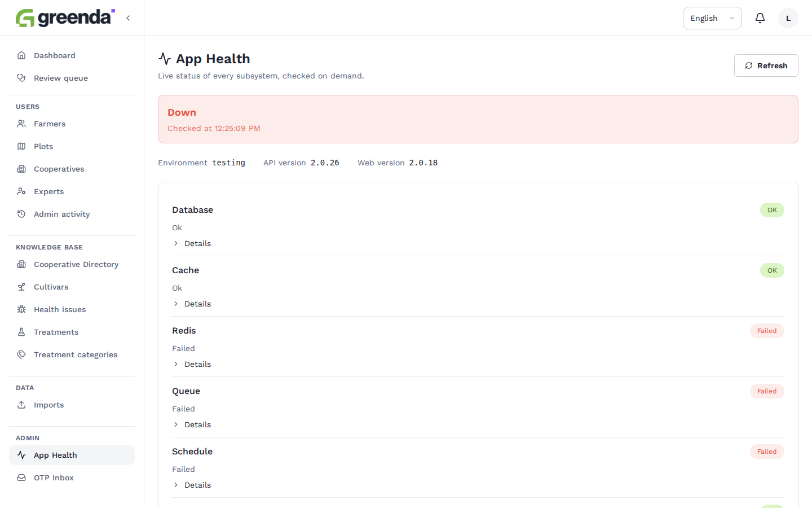Click the KNOWLEDGE BASE section header
The width and height of the screenshot is (812, 508).
(49, 247)
